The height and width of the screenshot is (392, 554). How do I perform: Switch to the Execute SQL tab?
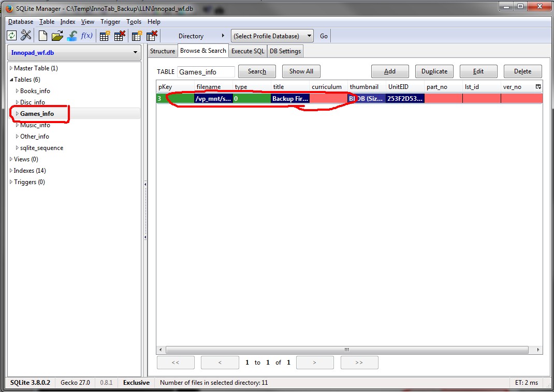point(247,51)
